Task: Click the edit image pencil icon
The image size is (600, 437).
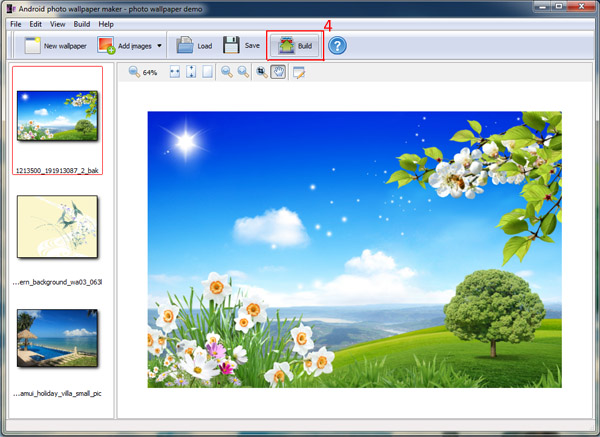Action: (298, 73)
